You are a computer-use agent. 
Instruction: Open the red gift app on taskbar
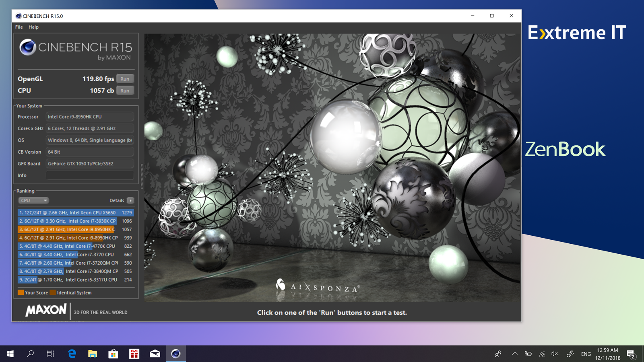(134, 354)
